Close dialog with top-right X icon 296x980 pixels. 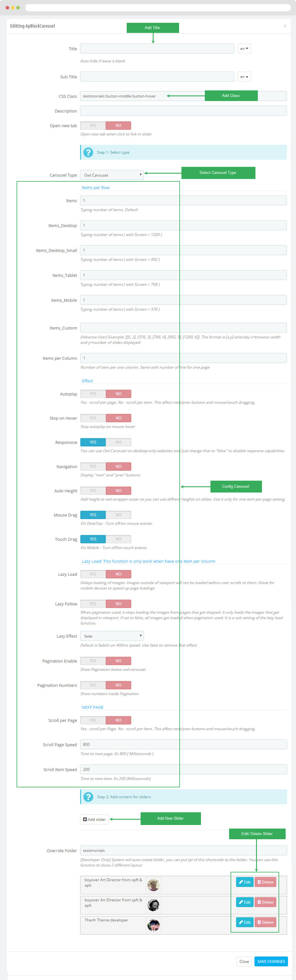[x=285, y=26]
